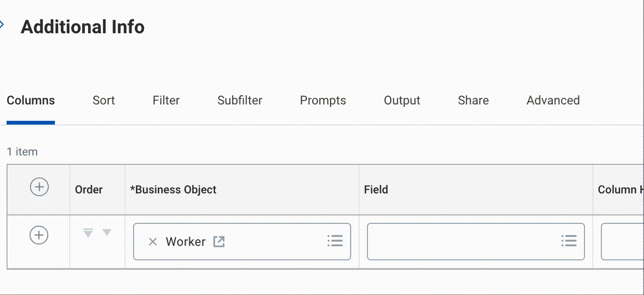Click the add row icon beside Worker row
Image resolution: width=644 pixels, height=295 pixels.
39,235
